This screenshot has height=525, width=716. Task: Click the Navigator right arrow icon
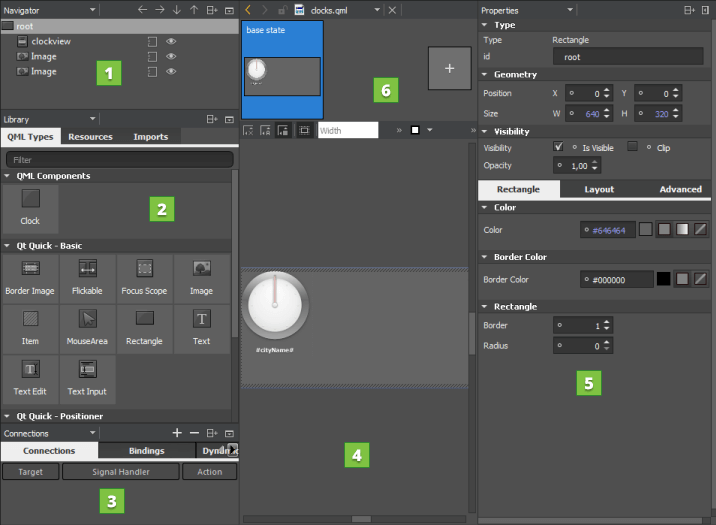(159, 10)
